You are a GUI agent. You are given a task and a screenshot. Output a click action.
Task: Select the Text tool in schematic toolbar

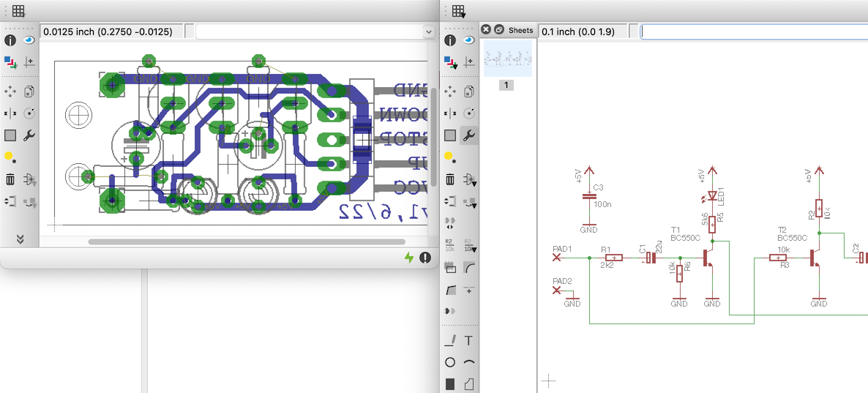pyautogui.click(x=468, y=340)
